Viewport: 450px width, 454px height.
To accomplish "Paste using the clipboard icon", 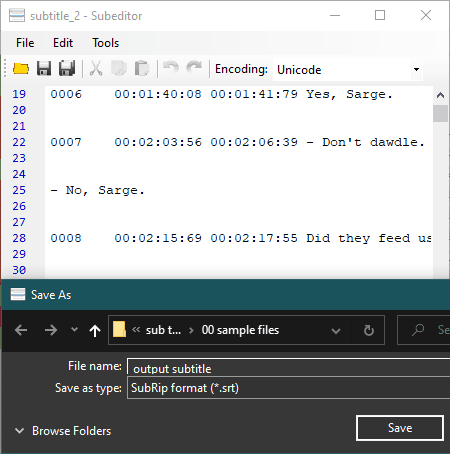I will click(142, 69).
